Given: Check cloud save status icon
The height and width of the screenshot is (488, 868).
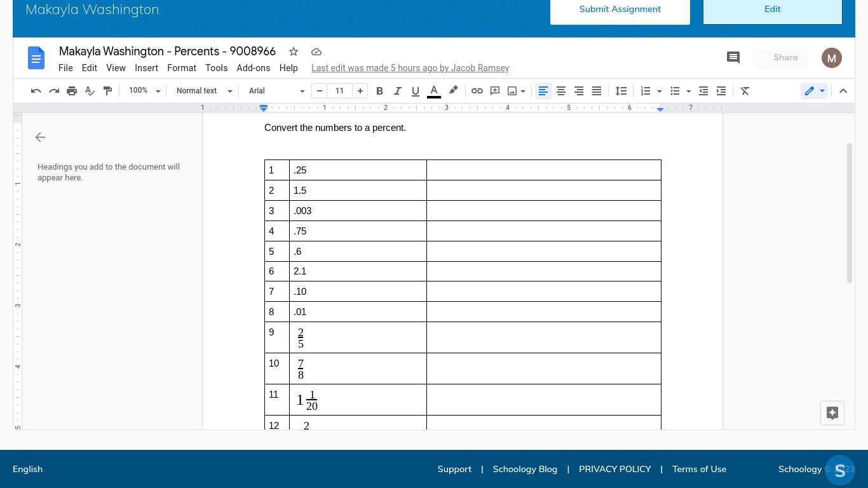Looking at the screenshot, I should tap(316, 51).
